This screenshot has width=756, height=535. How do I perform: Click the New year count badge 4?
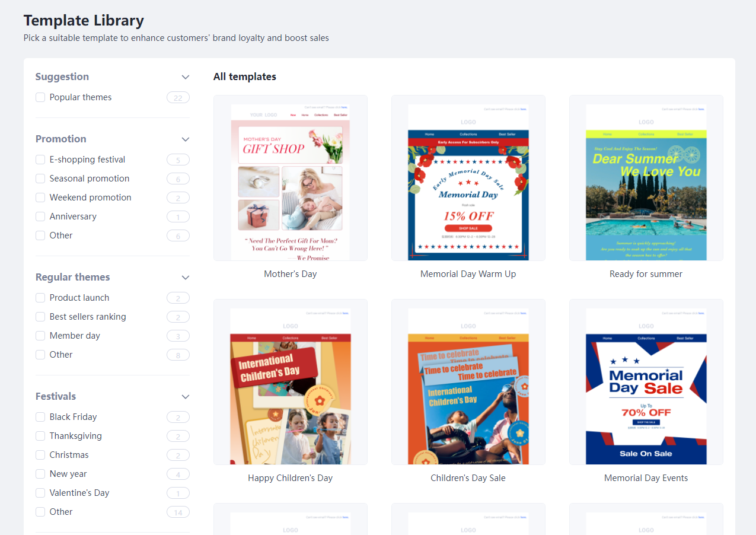pyautogui.click(x=178, y=475)
